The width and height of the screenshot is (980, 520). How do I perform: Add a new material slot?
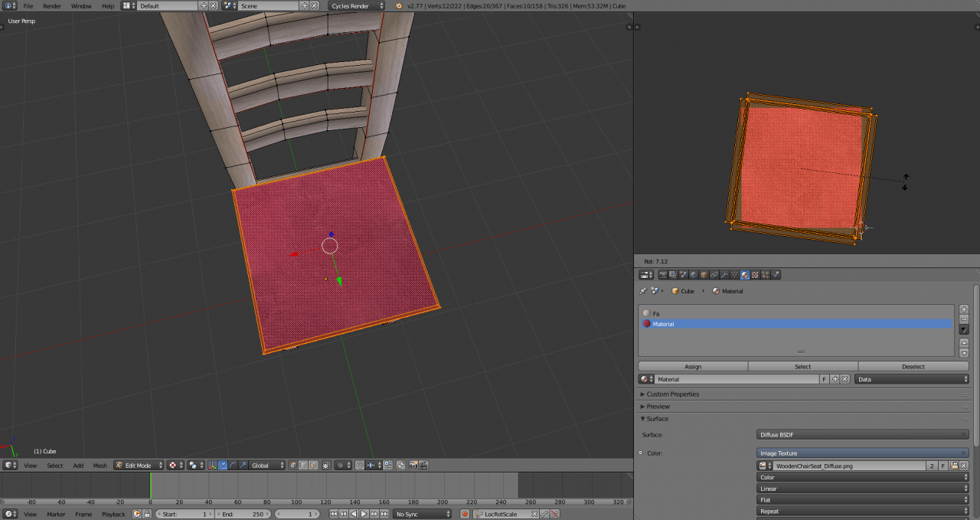point(964,309)
